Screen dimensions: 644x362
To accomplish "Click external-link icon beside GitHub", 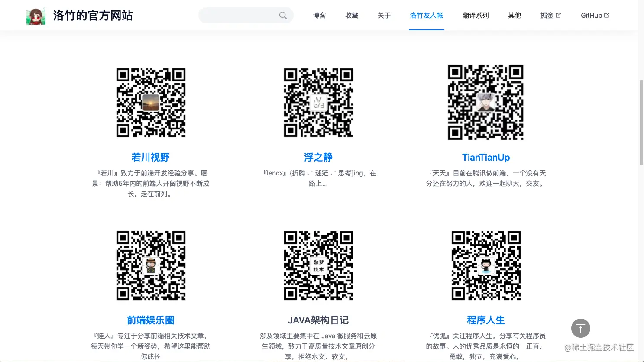I will click(607, 15).
